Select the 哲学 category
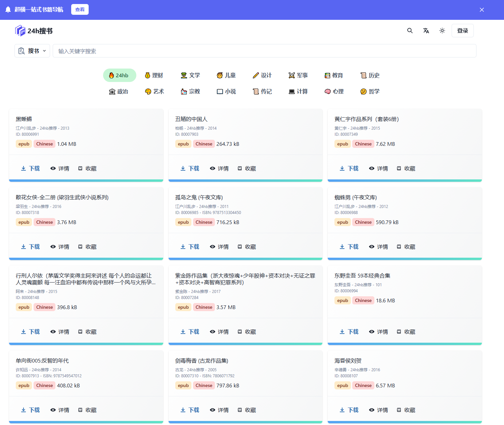This screenshot has height=425, width=504. [x=370, y=91]
